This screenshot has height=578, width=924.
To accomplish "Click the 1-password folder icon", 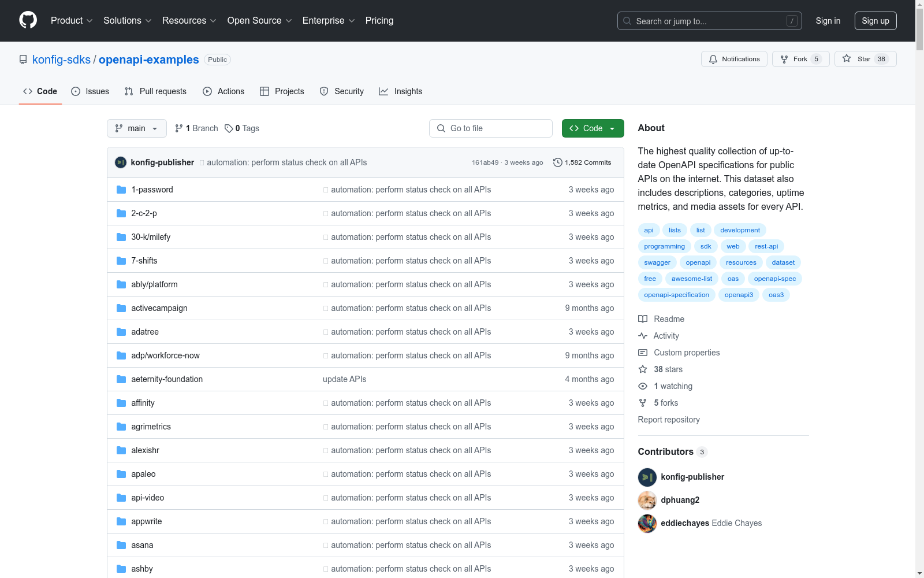I will pos(121,190).
